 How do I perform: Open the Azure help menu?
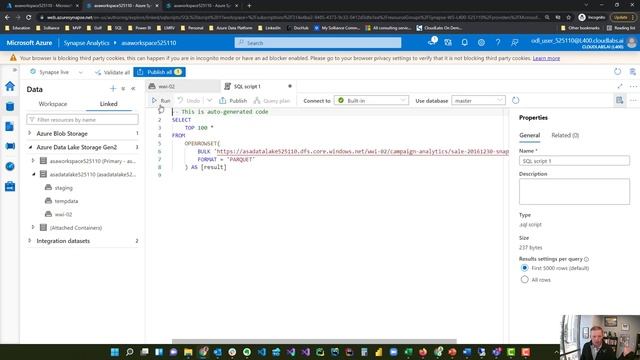tap(498, 42)
